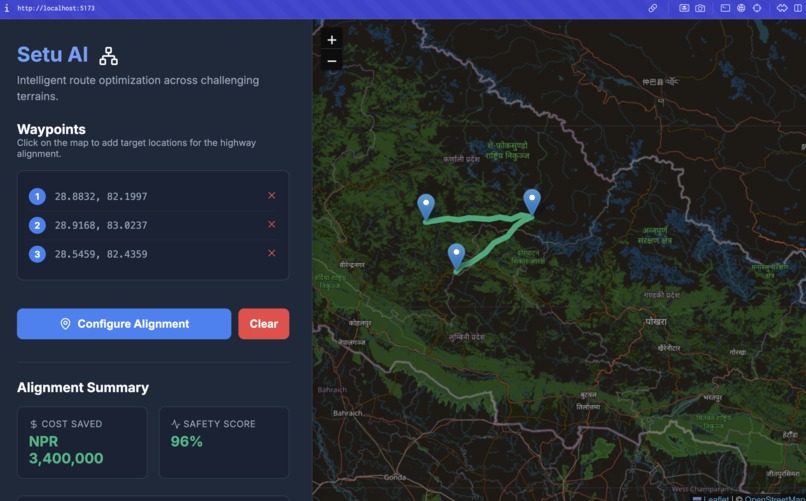806x501 pixels.
Task: Click the globe icon in the top bar
Action: click(741, 8)
